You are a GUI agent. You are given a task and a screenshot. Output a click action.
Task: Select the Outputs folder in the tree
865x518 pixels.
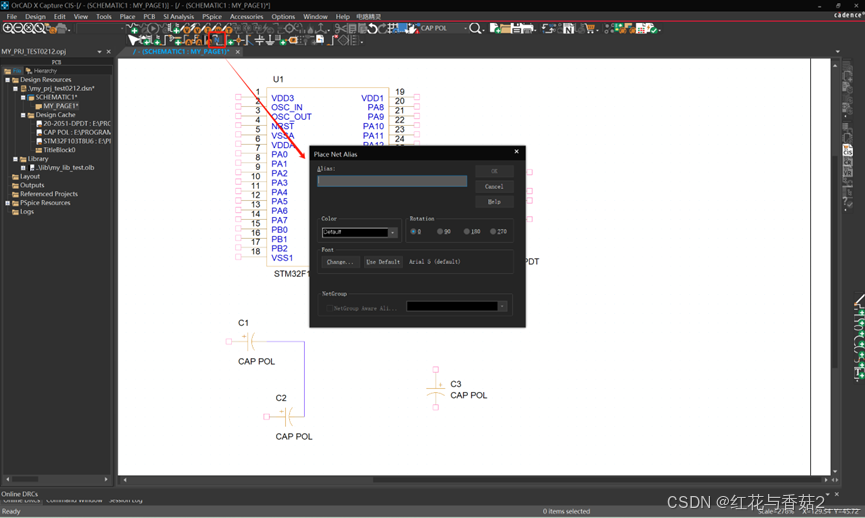tap(32, 185)
